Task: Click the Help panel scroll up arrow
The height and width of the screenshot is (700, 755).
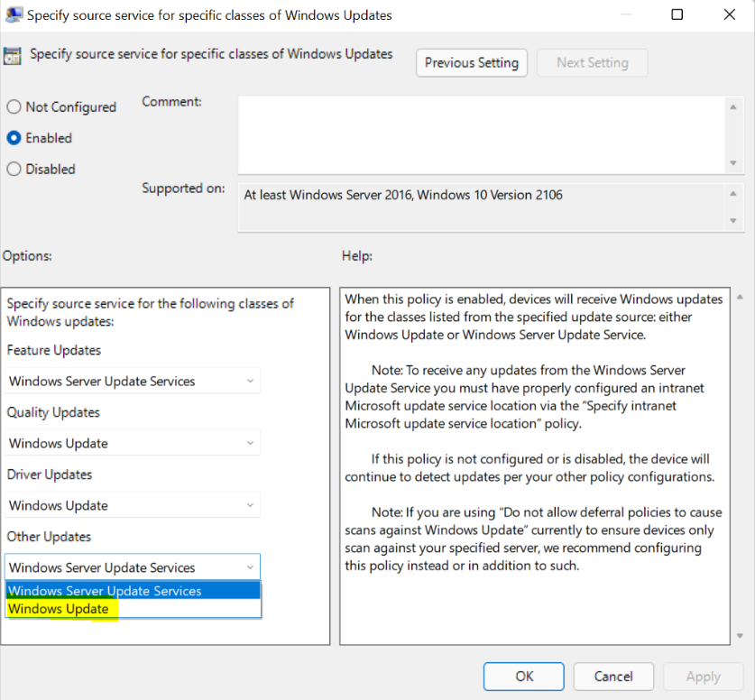Action: pos(740,297)
